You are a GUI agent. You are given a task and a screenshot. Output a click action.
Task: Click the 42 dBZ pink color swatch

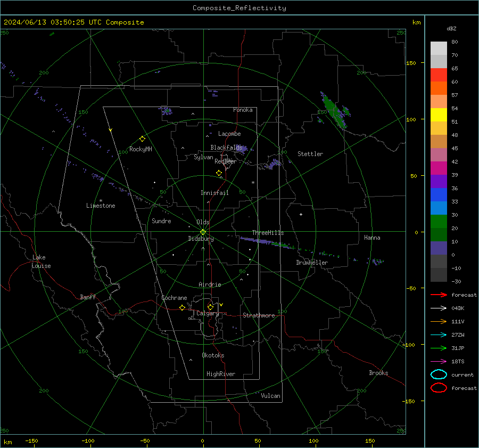tap(439, 155)
